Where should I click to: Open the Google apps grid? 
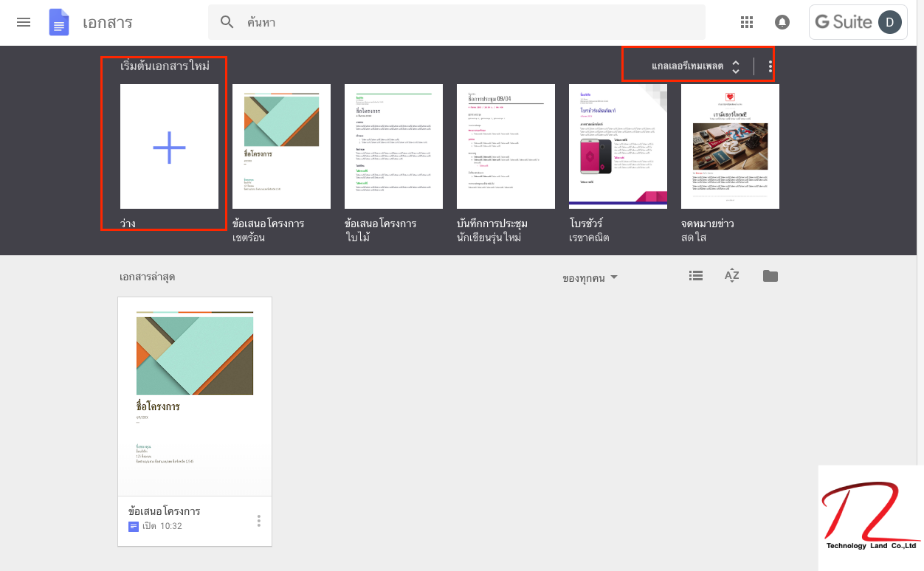click(x=747, y=22)
